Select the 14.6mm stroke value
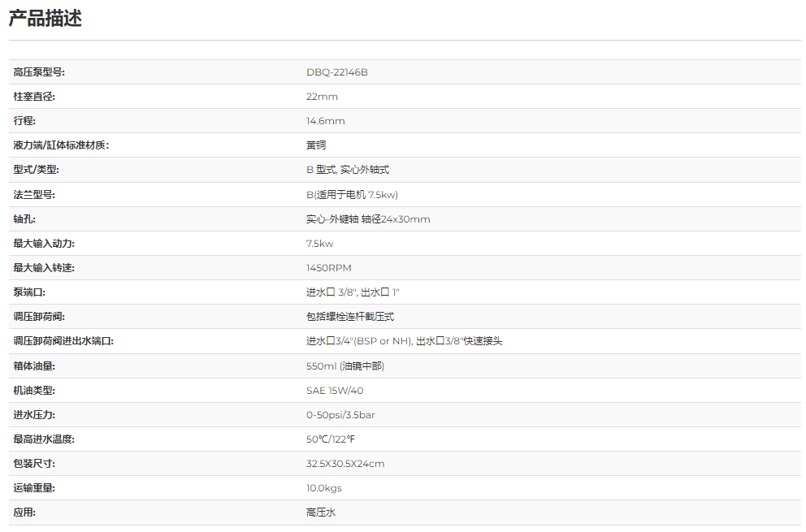 (325, 121)
